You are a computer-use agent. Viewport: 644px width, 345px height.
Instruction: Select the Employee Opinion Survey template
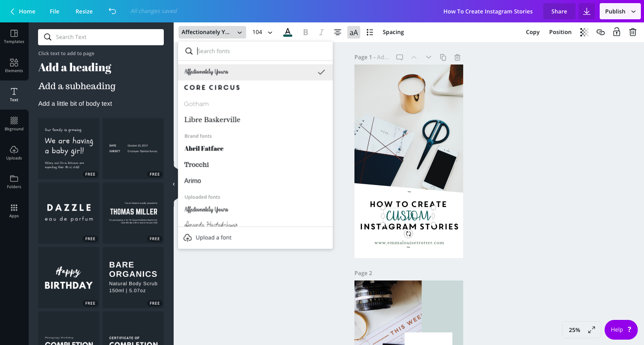[133, 148]
